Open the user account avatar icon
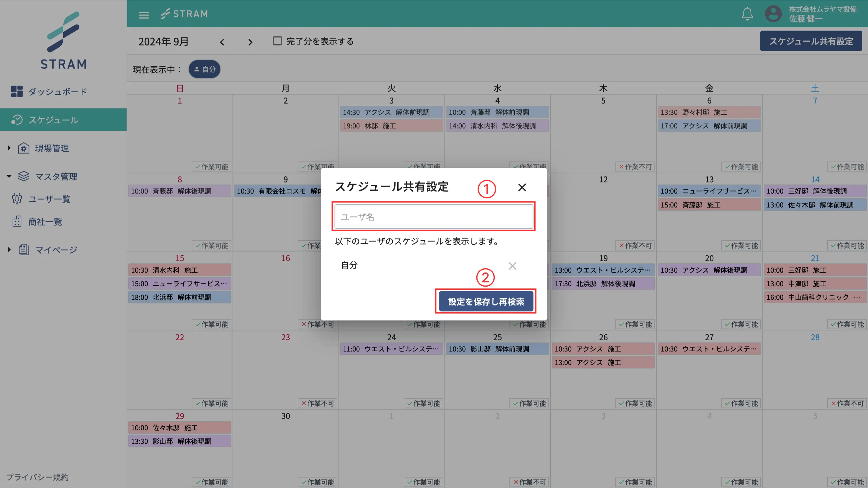868x488 pixels. [x=773, y=14]
